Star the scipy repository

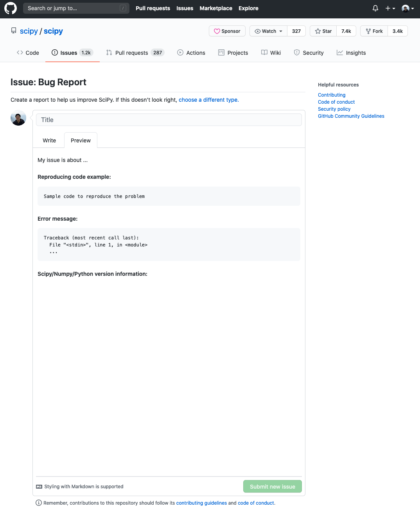click(x=323, y=31)
